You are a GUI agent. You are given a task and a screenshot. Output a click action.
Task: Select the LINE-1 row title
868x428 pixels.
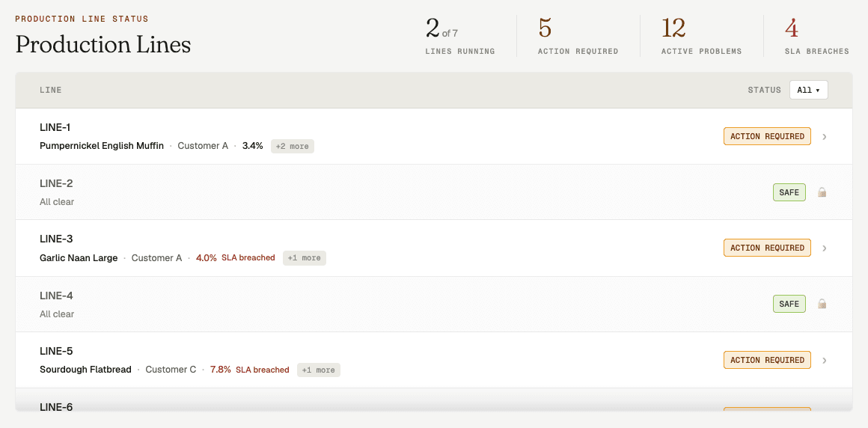point(55,127)
